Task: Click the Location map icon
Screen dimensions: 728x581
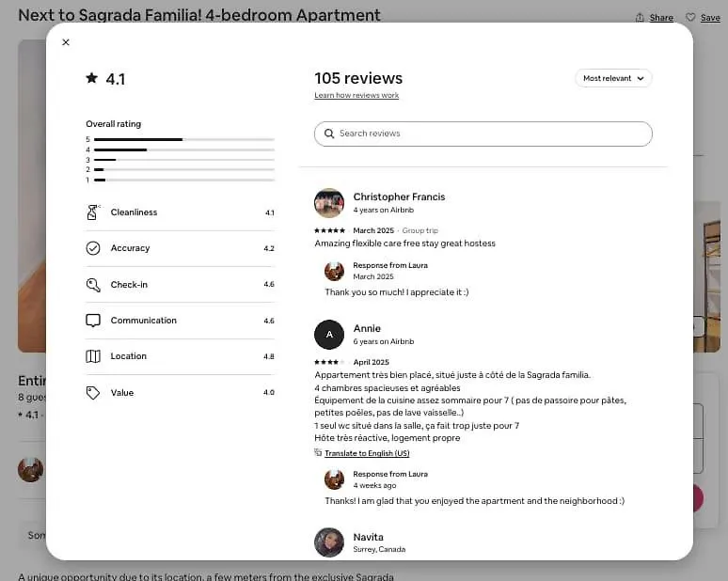Action: tap(93, 356)
